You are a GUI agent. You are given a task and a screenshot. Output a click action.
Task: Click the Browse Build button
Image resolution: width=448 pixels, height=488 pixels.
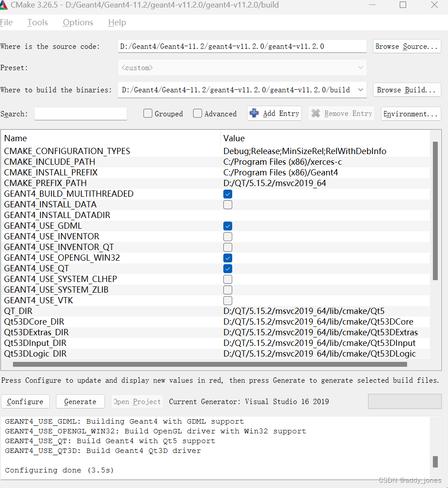click(407, 90)
